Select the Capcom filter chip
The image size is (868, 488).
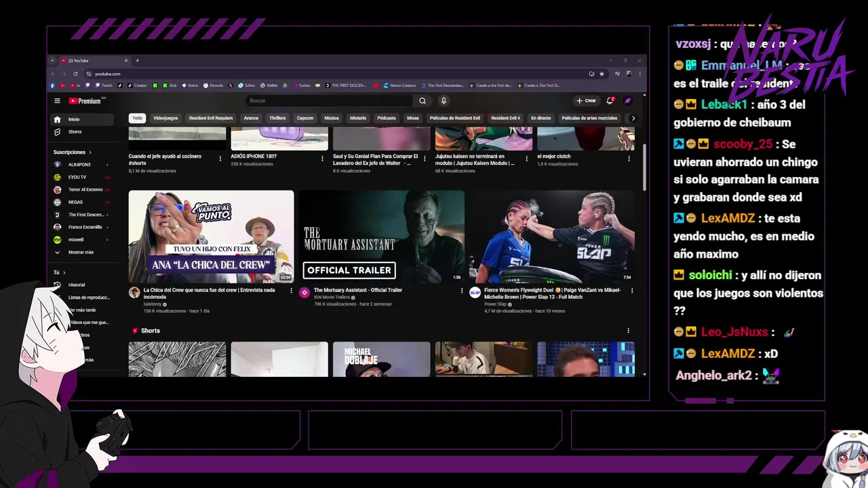305,118
